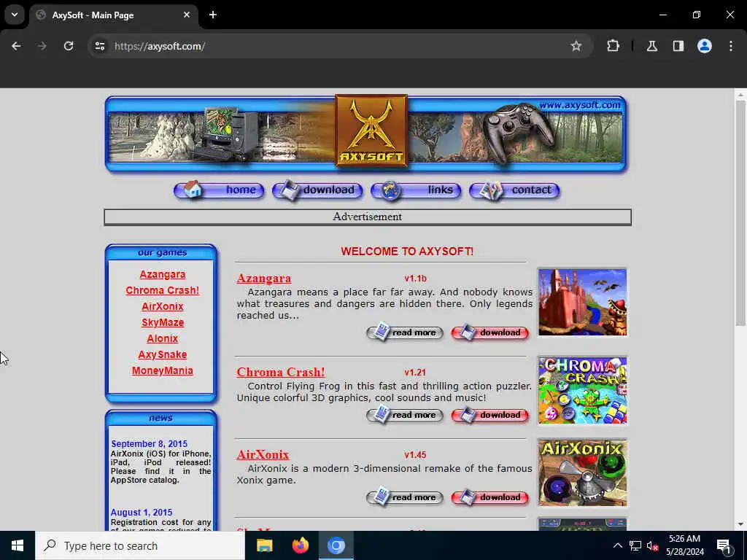Click download for AirXonix
This screenshot has width=747, height=560.
coord(490,497)
